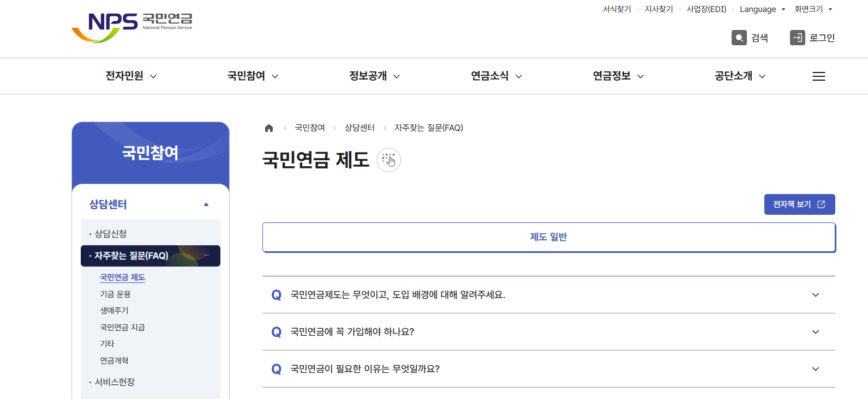Open the 국민참여 top menu
This screenshot has width=868, height=399.
pyautogui.click(x=253, y=76)
